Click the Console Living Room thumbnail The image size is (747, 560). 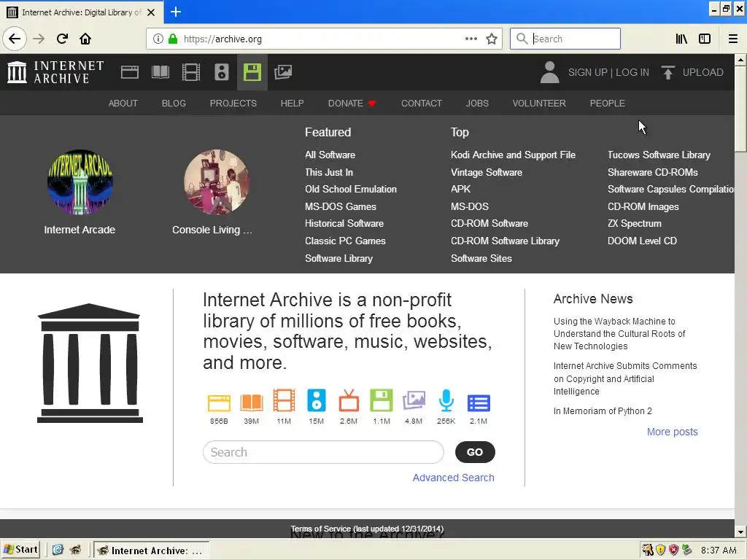click(217, 182)
